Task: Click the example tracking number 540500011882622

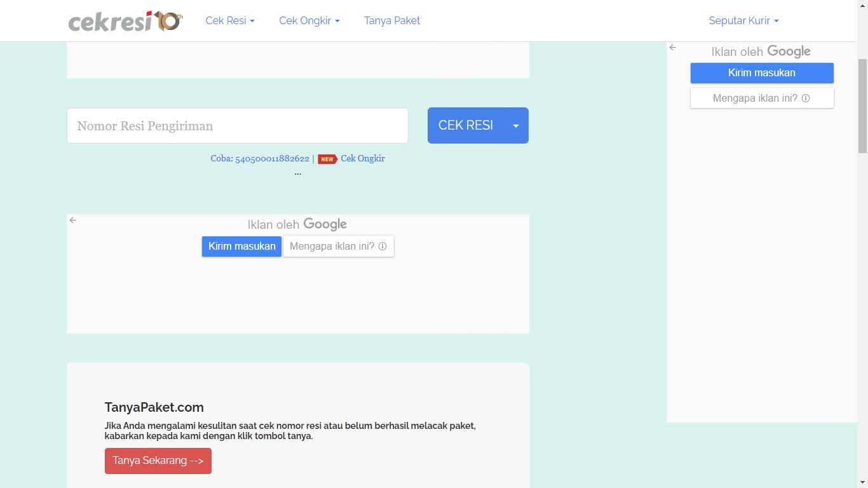Action: point(273,158)
